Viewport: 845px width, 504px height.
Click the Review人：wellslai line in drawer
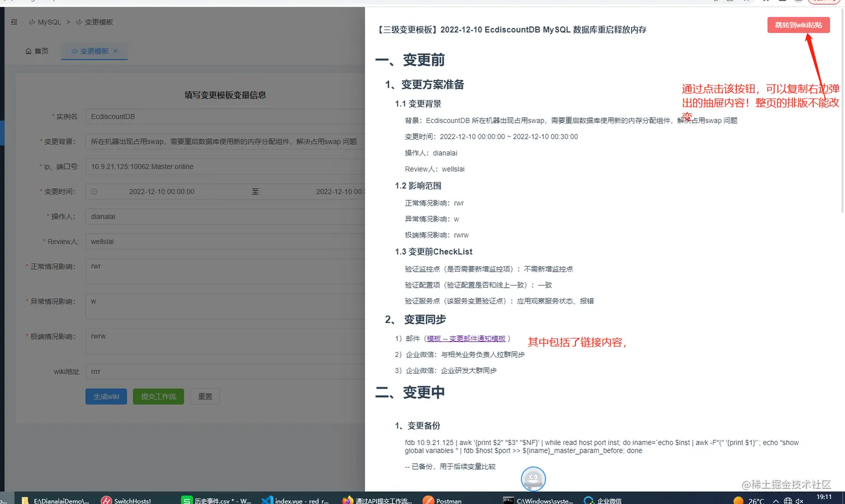[x=435, y=169]
